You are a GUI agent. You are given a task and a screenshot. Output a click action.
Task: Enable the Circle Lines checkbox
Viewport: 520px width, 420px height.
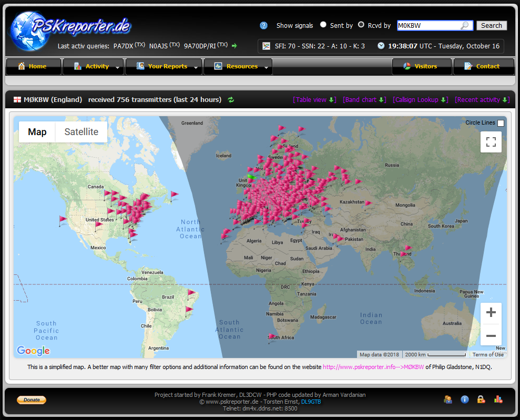(501, 123)
